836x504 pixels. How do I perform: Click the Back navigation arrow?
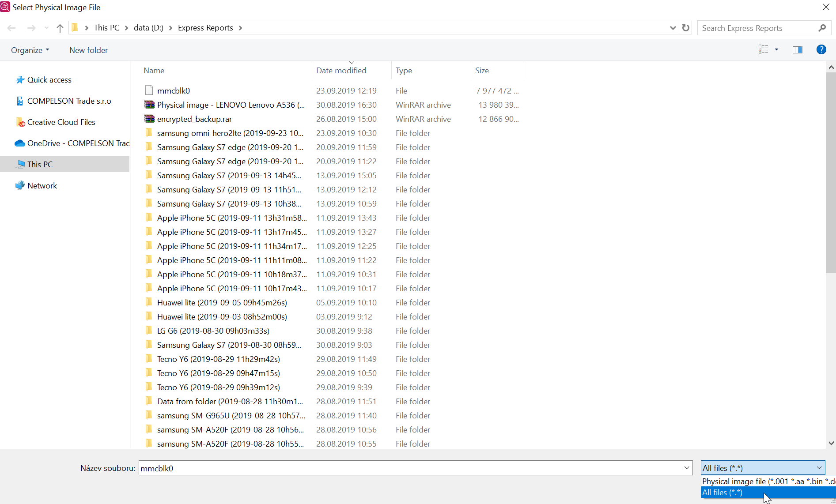tap(11, 28)
